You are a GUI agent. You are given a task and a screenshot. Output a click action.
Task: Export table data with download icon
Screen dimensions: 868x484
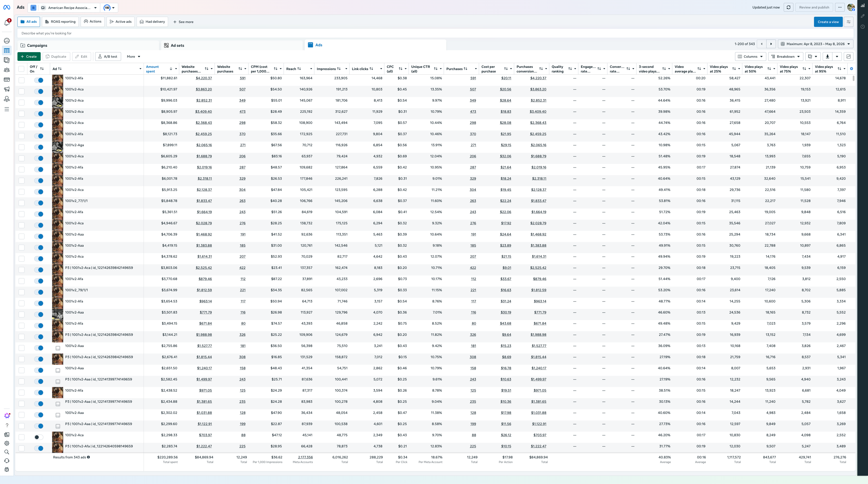coord(827,57)
